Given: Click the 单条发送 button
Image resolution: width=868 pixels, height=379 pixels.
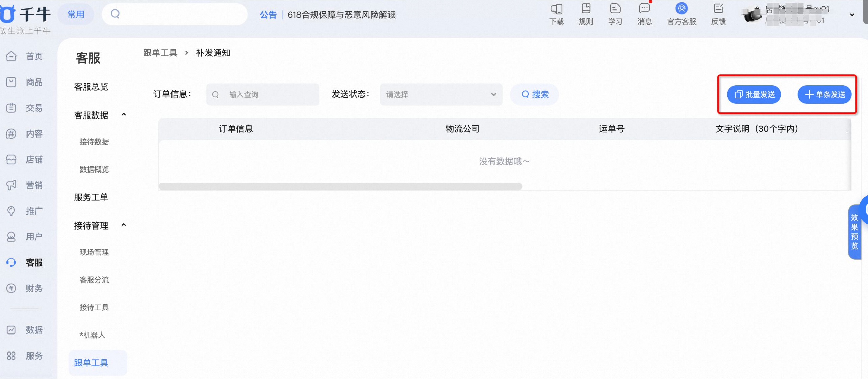Looking at the screenshot, I should pos(825,94).
